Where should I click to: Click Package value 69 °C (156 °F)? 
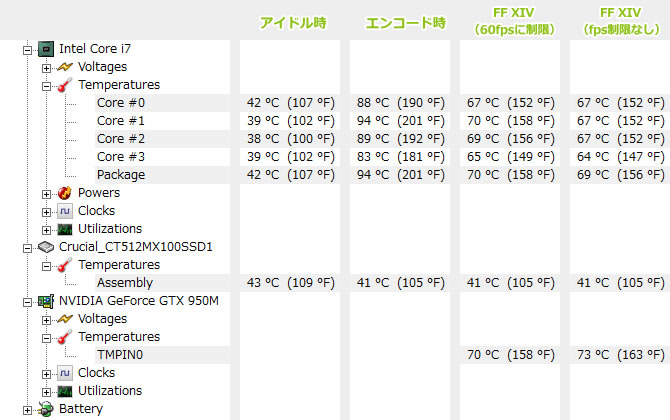[x=621, y=175]
